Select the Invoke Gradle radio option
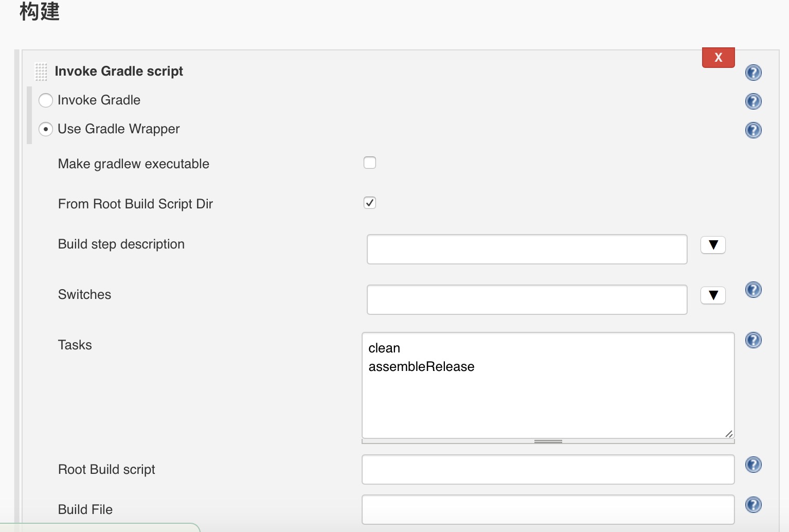 click(x=46, y=100)
